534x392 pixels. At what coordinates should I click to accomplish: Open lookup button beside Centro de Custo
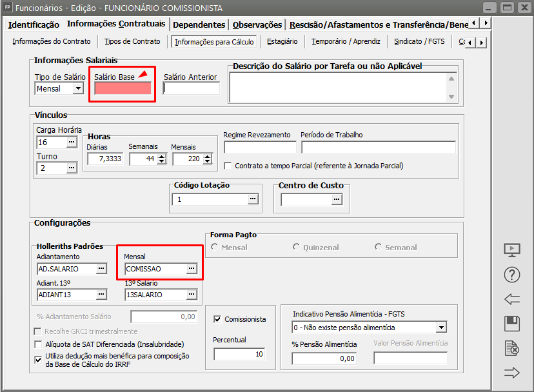click(x=336, y=200)
